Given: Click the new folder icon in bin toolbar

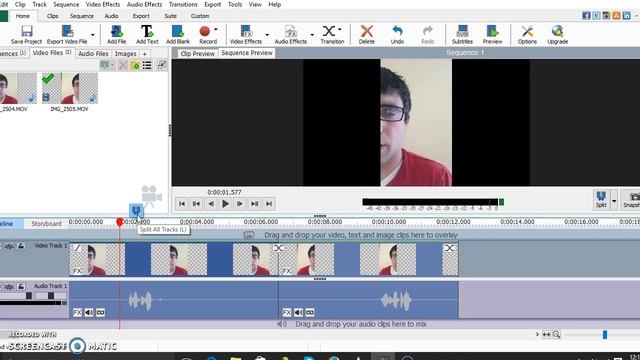Looking at the screenshot, I should coord(135,65).
